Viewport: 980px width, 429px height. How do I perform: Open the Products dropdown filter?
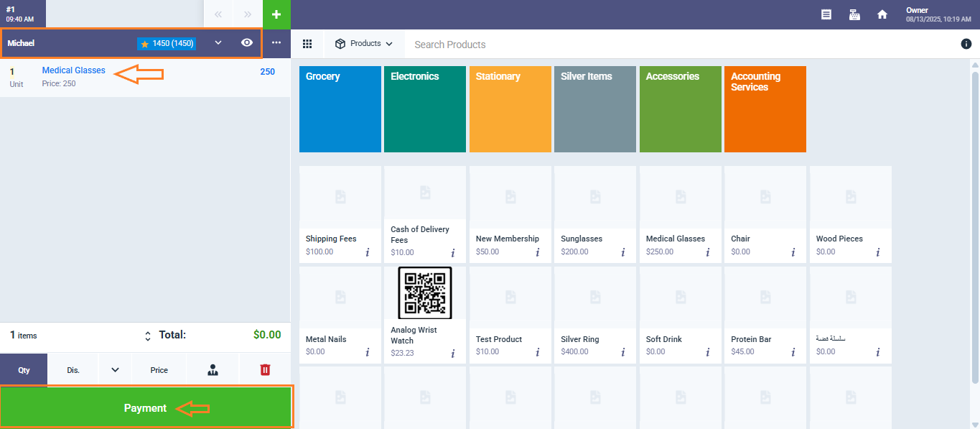pyautogui.click(x=364, y=44)
